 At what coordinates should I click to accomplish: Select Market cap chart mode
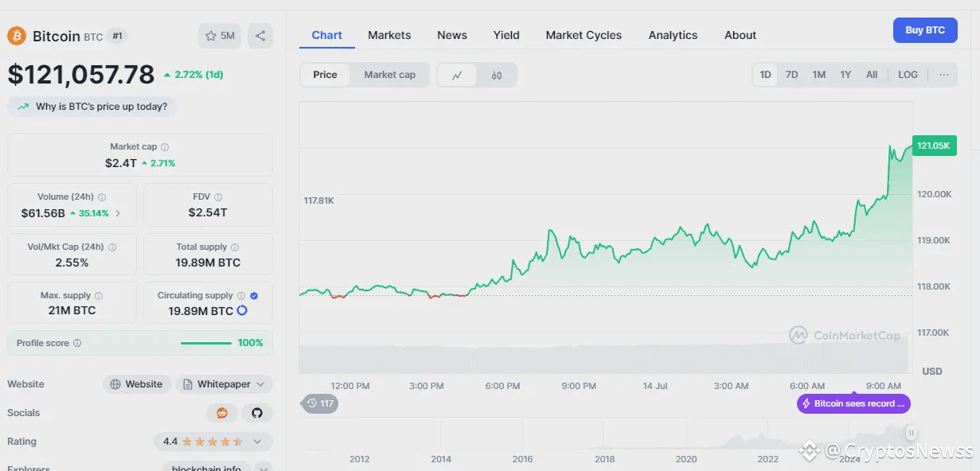[x=390, y=75]
